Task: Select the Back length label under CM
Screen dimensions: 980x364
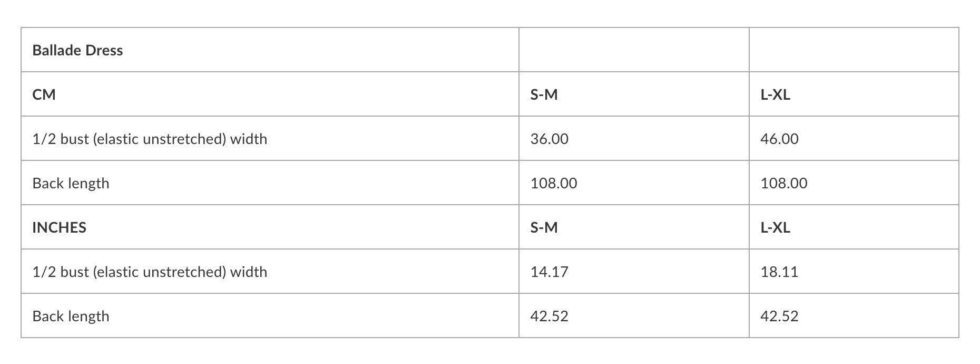Action: pos(71,183)
